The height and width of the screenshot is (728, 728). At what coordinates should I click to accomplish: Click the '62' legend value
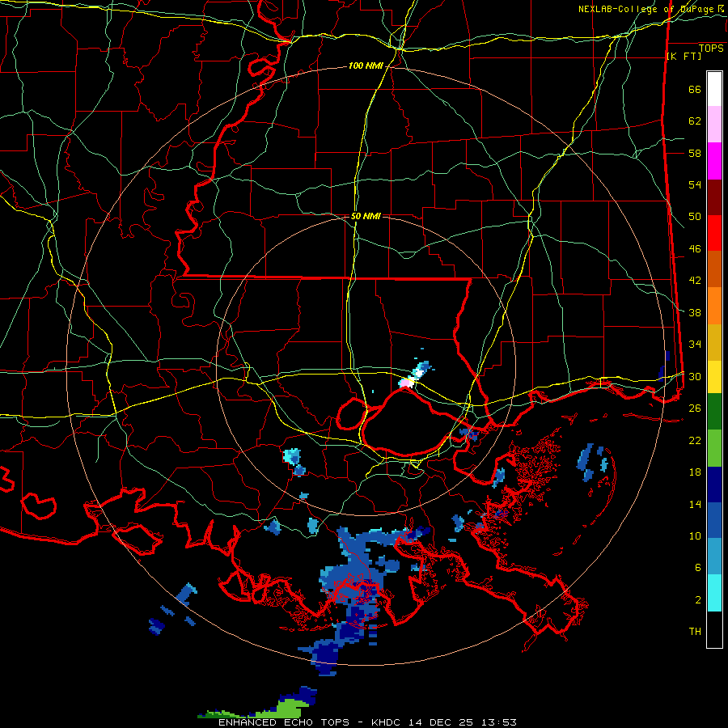695,121
